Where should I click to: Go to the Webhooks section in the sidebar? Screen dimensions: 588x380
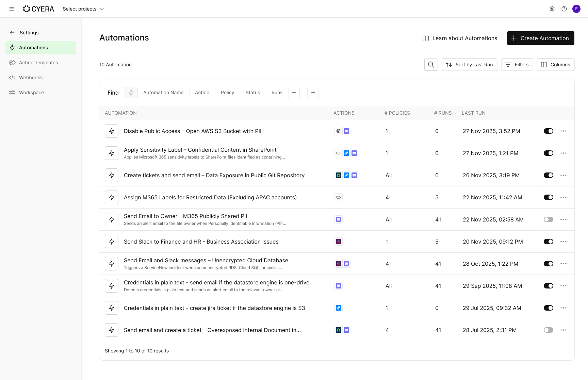point(31,77)
